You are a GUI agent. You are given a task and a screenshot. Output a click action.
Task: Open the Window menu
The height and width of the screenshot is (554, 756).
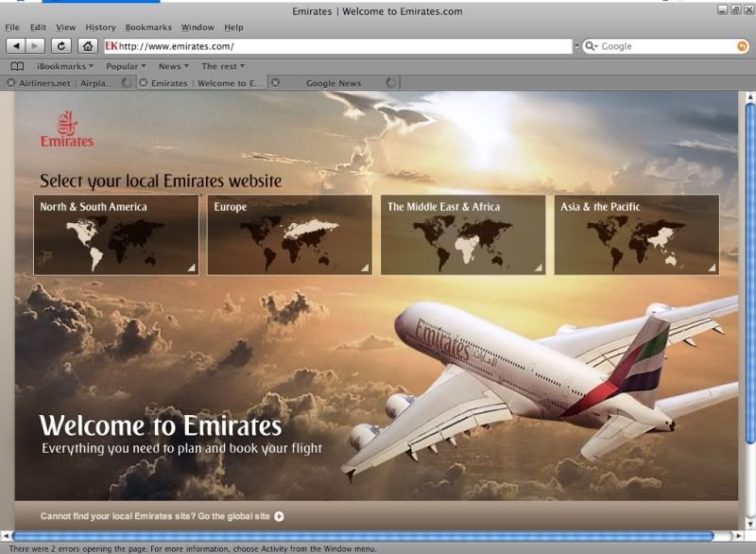[198, 27]
